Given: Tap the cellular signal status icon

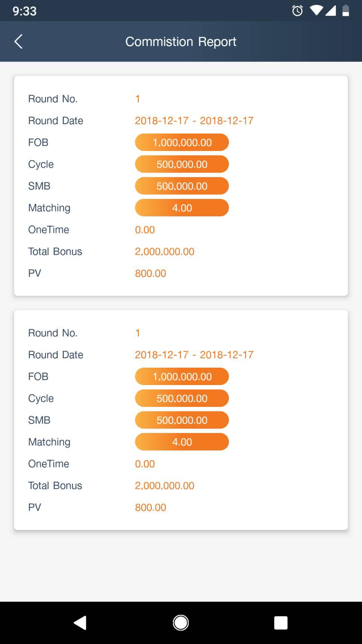Looking at the screenshot, I should (330, 11).
